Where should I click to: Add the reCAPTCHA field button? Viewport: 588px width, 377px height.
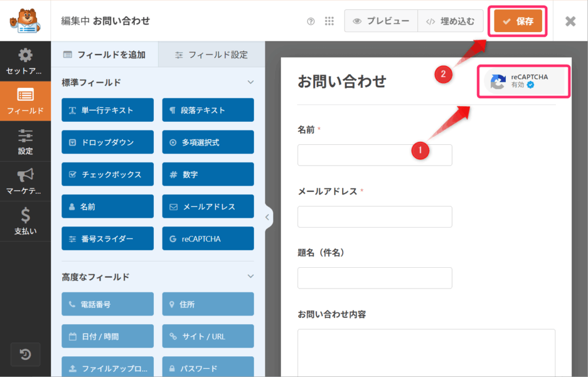208,238
